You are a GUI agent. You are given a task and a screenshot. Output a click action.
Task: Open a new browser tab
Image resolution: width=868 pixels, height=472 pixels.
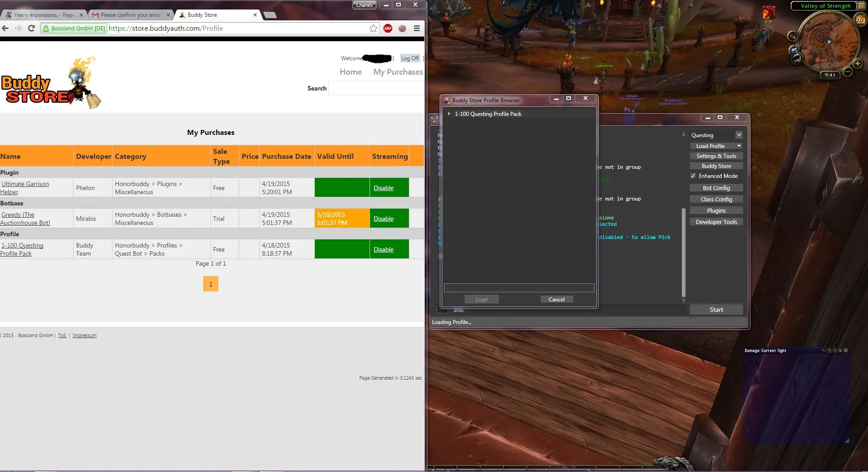[x=270, y=15]
